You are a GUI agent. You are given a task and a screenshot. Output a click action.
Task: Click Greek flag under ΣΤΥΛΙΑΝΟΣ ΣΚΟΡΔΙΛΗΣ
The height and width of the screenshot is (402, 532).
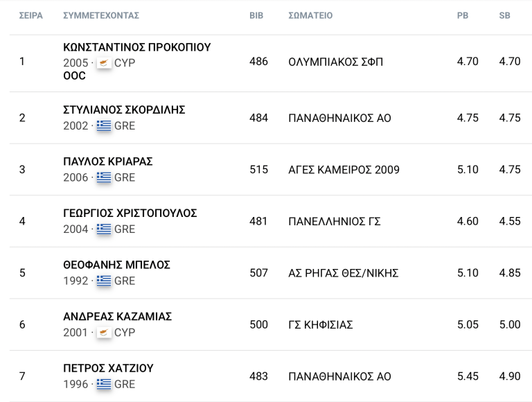coord(104,126)
